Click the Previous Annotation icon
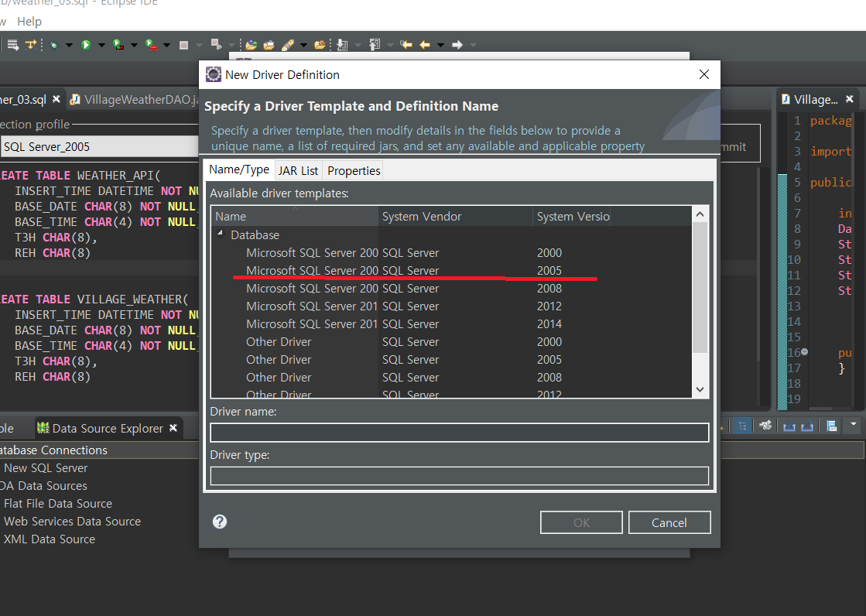This screenshot has height=616, width=866. click(375, 45)
